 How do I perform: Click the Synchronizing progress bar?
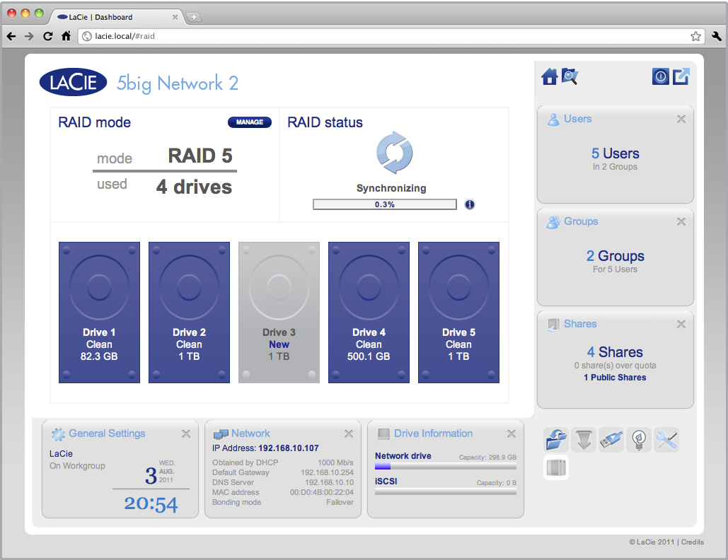(385, 204)
